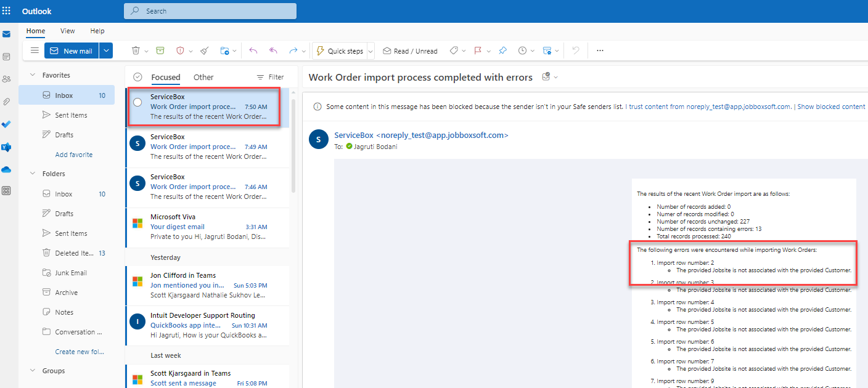The width and height of the screenshot is (868, 388).
Task: Expand the Groups section
Action: tap(33, 371)
